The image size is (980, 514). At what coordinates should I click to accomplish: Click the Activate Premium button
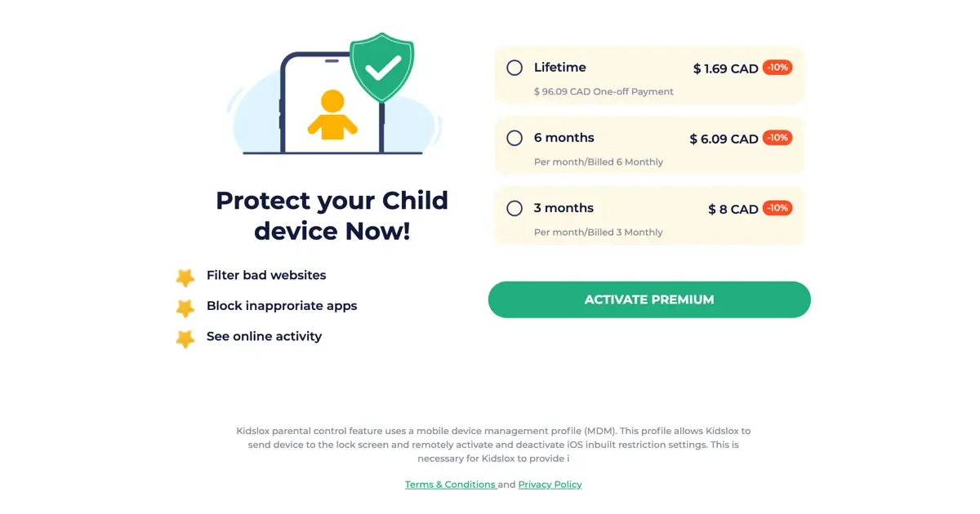click(x=649, y=299)
